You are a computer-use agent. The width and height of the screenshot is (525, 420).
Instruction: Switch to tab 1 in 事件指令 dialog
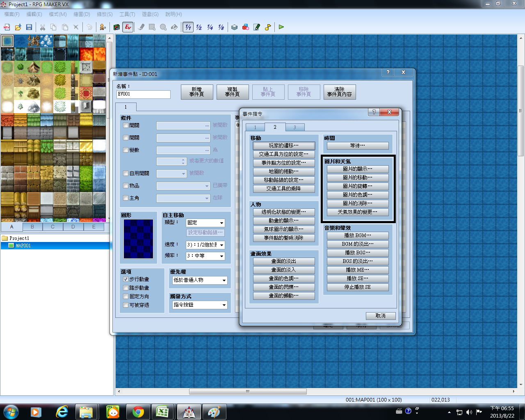pos(255,128)
